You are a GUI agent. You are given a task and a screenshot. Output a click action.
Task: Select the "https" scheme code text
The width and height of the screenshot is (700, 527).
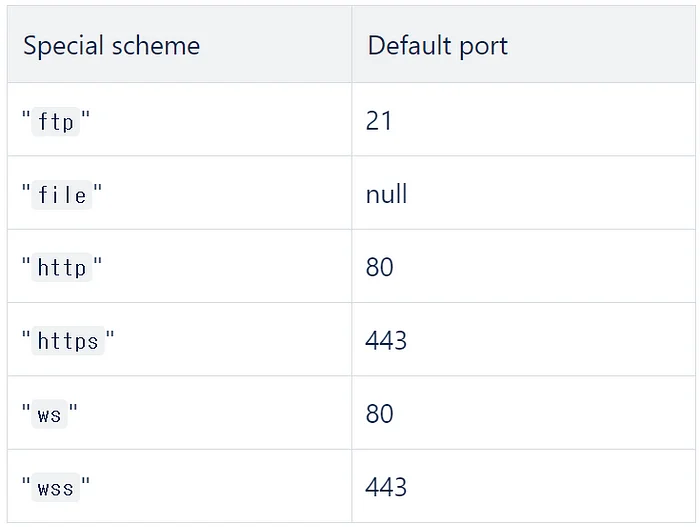click(68, 341)
